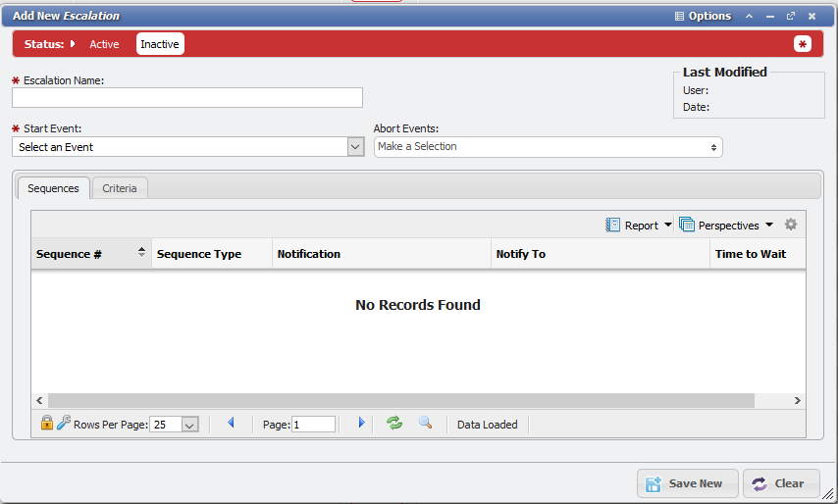Open the Start Event dropdown
The width and height of the screenshot is (838, 504).
pyautogui.click(x=355, y=147)
